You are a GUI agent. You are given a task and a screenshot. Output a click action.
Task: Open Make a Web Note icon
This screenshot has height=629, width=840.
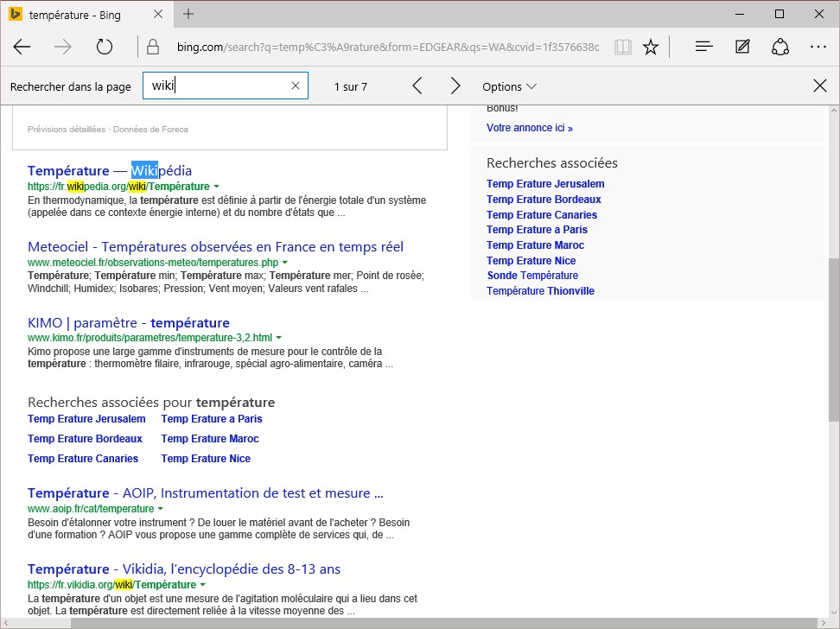pyautogui.click(x=742, y=47)
